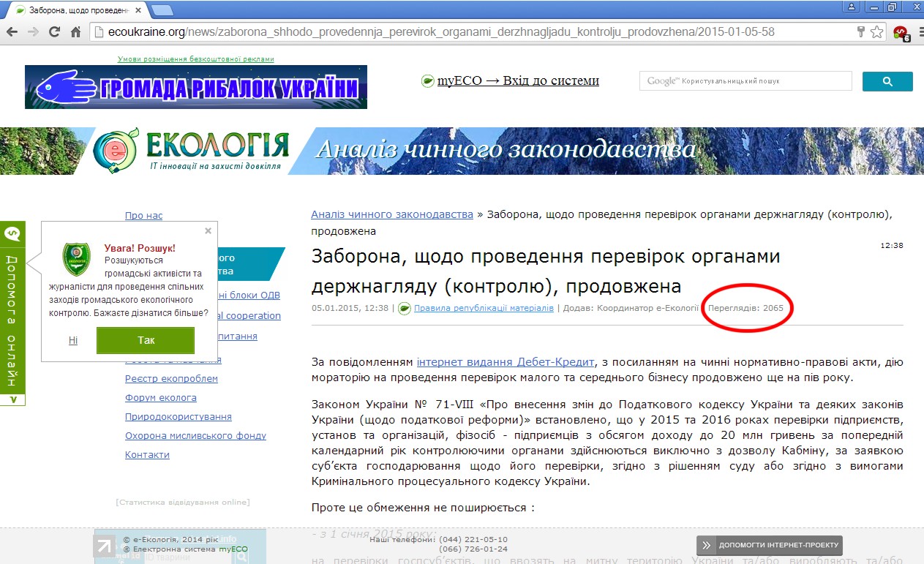Open 'інтернет видання Дебет-Кредит' link
The width and height of the screenshot is (924, 564).
pos(506,362)
